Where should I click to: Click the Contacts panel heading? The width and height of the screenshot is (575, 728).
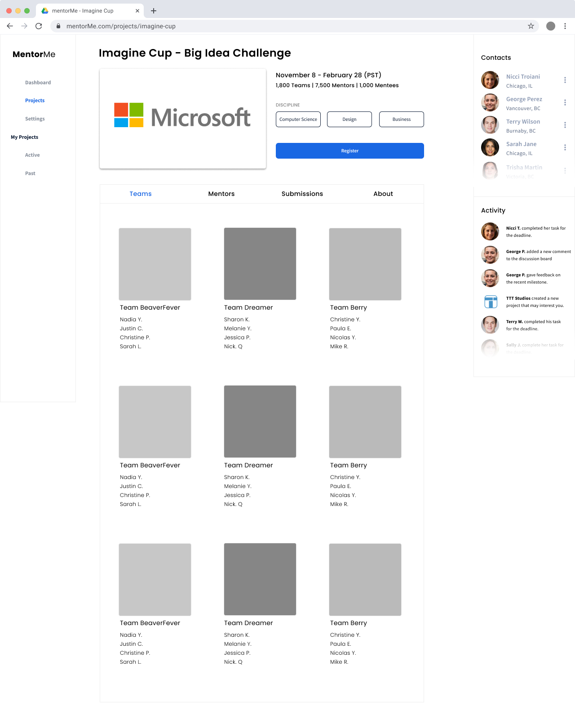click(x=496, y=58)
